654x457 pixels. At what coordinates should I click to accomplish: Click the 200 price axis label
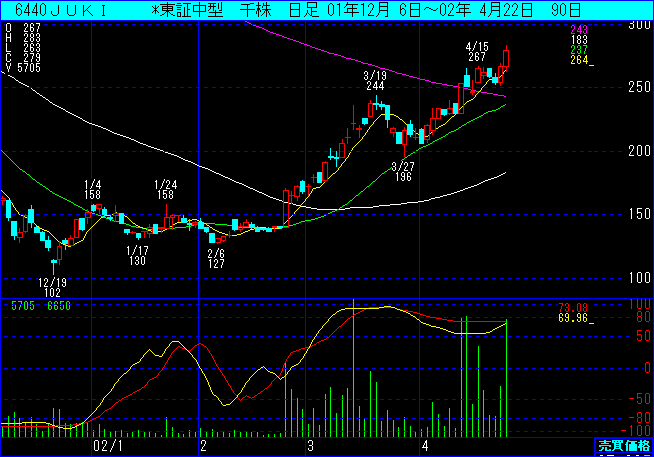[639, 151]
